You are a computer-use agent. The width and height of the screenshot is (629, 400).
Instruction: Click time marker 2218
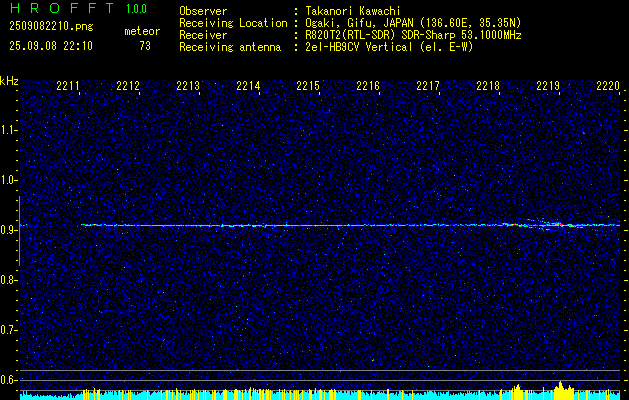tap(488, 85)
